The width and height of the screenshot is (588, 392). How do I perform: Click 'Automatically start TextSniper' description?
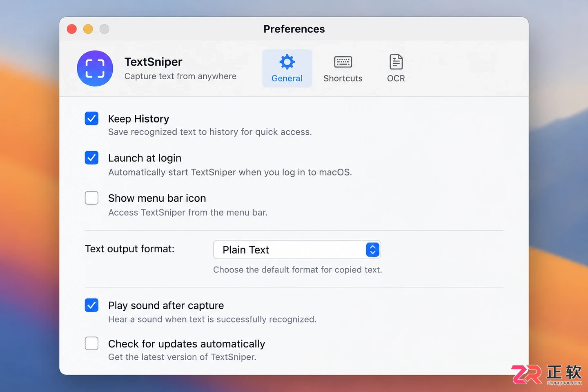point(230,172)
